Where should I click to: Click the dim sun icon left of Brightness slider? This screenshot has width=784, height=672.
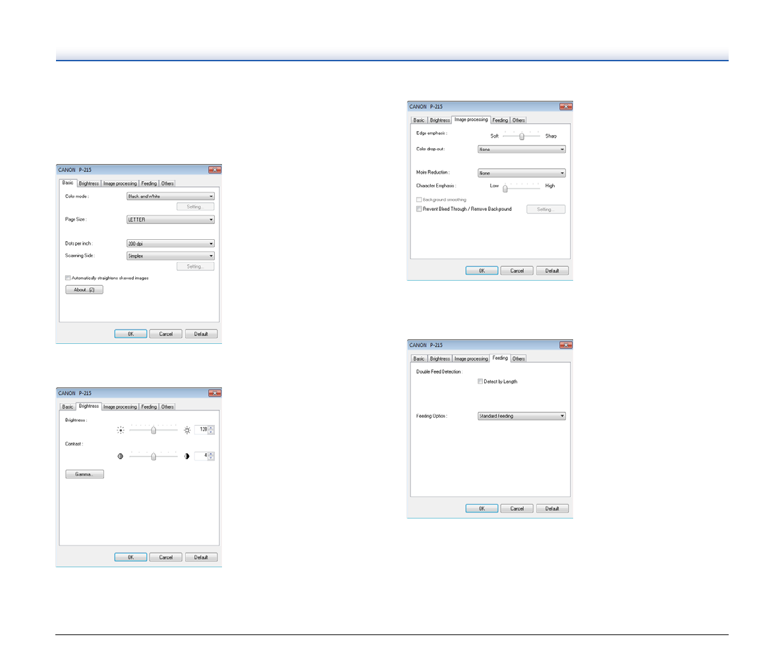(x=121, y=430)
